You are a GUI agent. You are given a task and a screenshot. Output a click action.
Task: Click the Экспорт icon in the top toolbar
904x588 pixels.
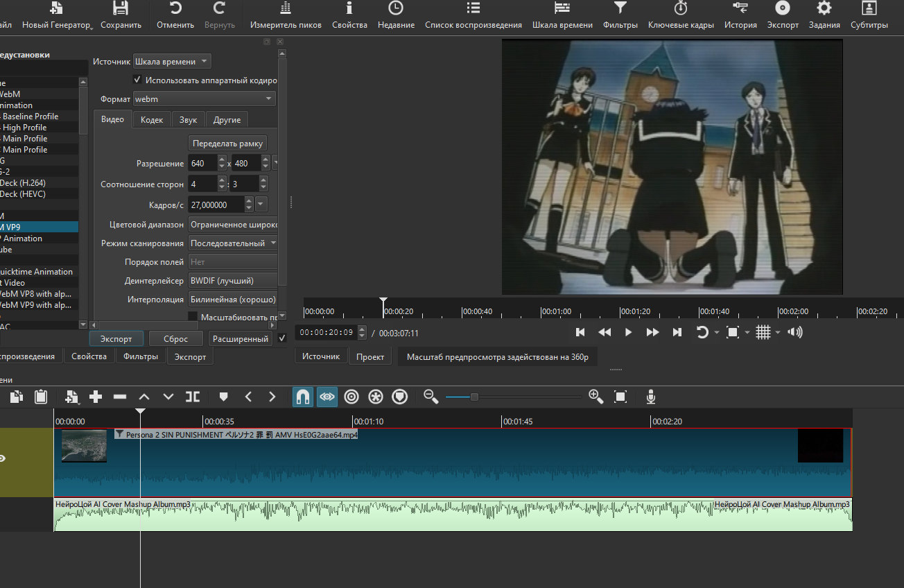(x=783, y=15)
